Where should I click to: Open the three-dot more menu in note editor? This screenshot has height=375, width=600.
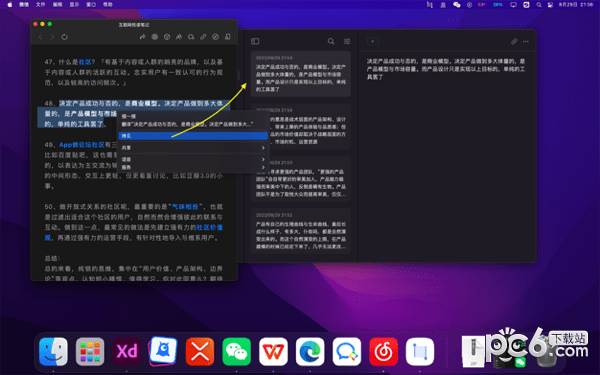tap(526, 41)
